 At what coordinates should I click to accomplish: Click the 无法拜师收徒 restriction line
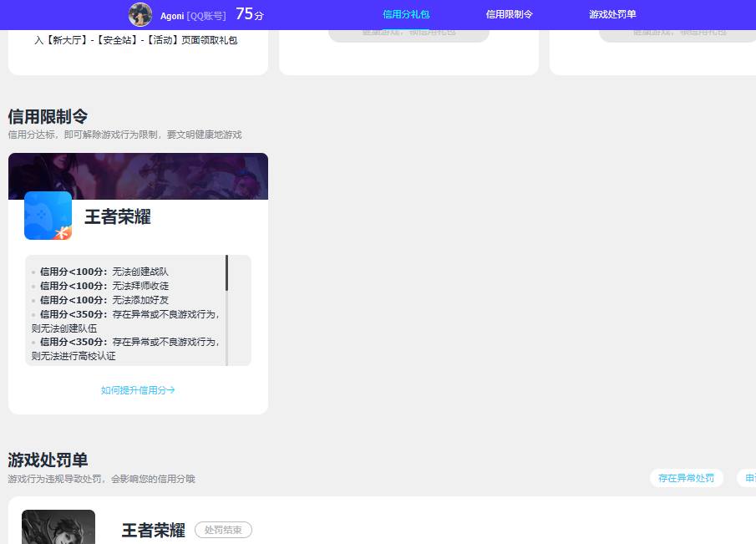[x=104, y=286]
